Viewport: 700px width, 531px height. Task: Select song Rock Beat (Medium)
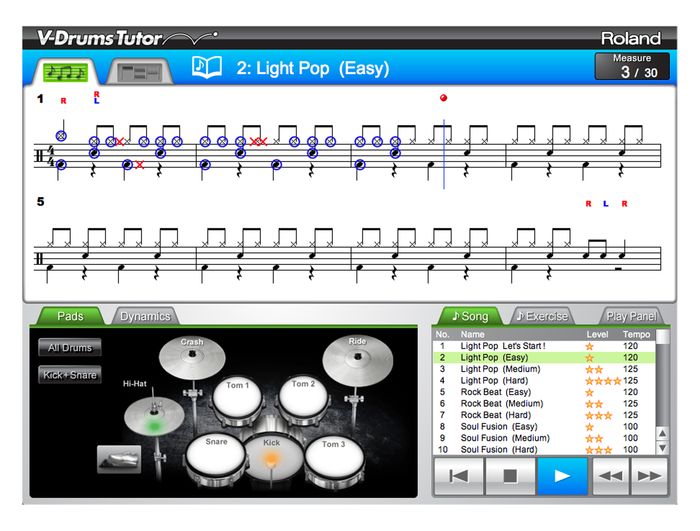click(544, 404)
